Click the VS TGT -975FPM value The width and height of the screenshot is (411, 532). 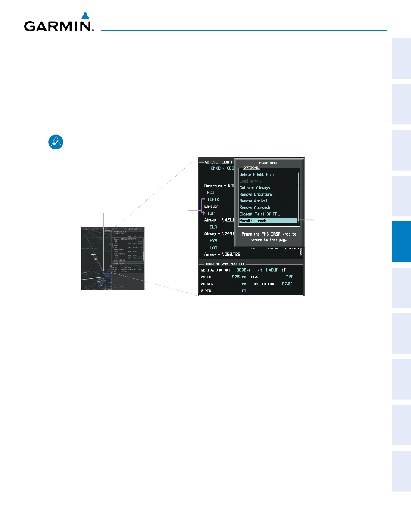(x=238, y=277)
